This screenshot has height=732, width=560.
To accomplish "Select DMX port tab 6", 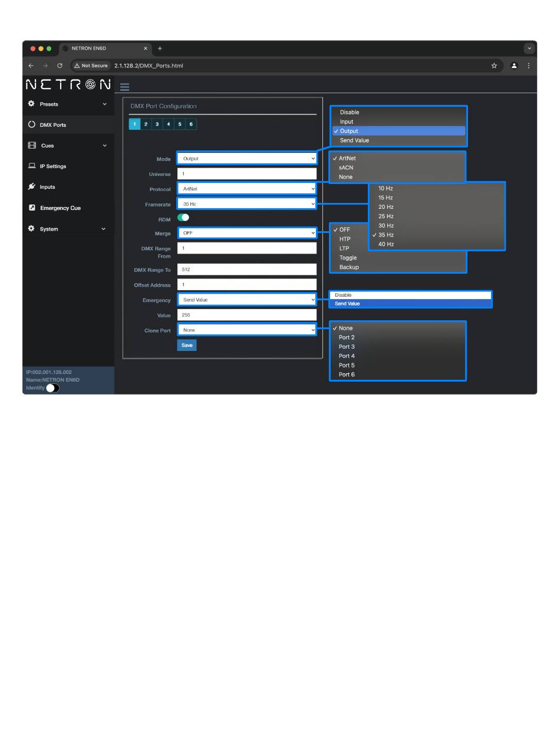I will click(x=191, y=124).
